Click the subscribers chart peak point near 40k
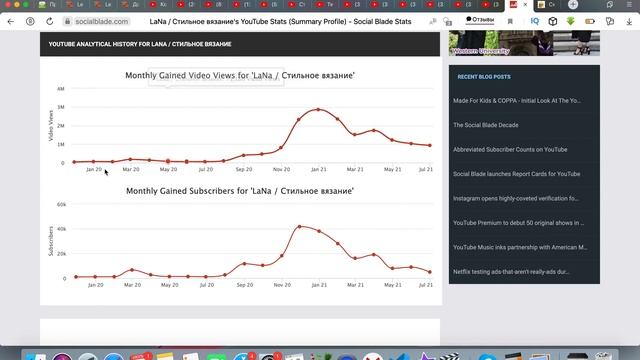 point(300,226)
